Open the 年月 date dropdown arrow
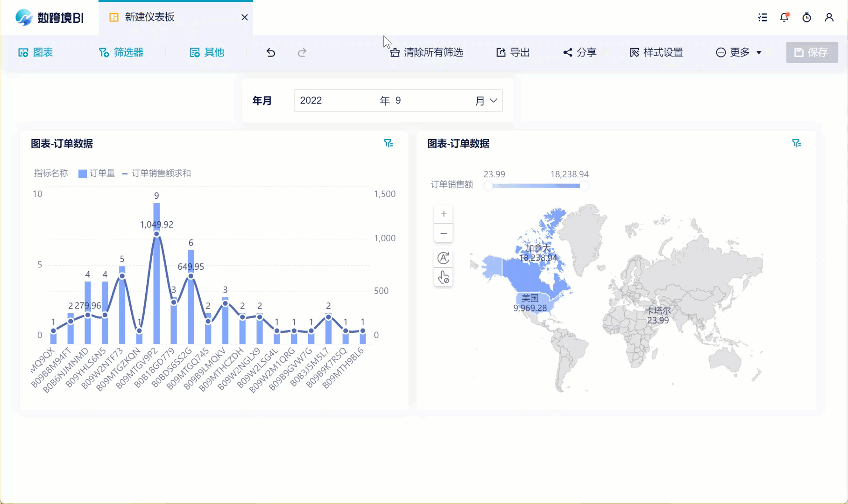This screenshot has height=504, width=848. [x=493, y=100]
